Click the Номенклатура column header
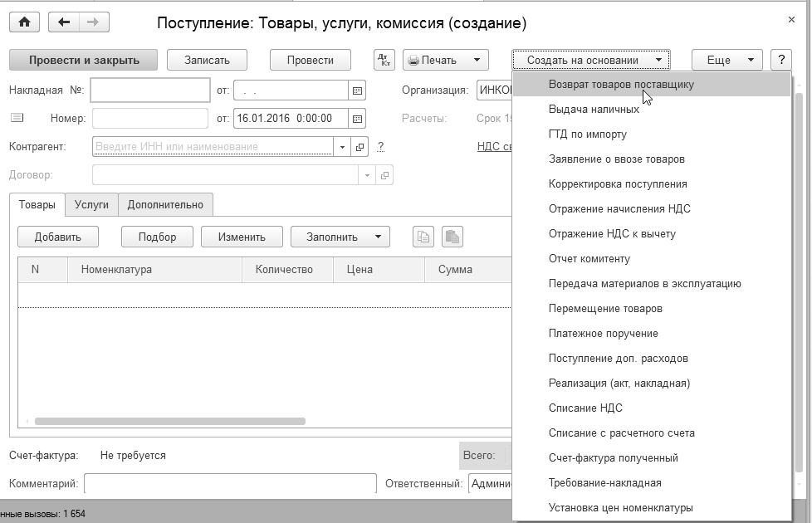Screen dimensions: 812x523 pyautogui.click(x=154, y=270)
